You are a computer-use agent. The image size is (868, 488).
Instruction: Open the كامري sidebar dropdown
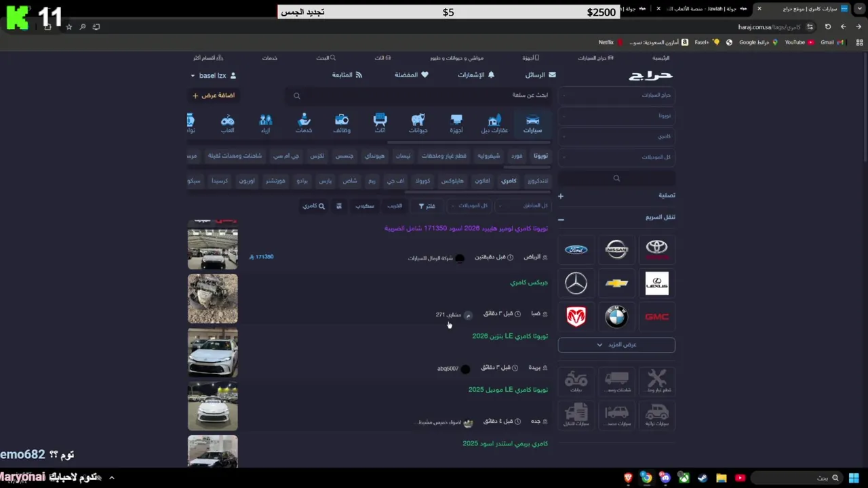pos(616,136)
